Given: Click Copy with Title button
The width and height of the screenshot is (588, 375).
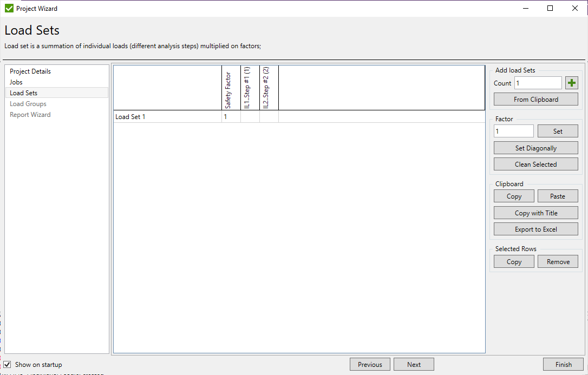Looking at the screenshot, I should [536, 213].
